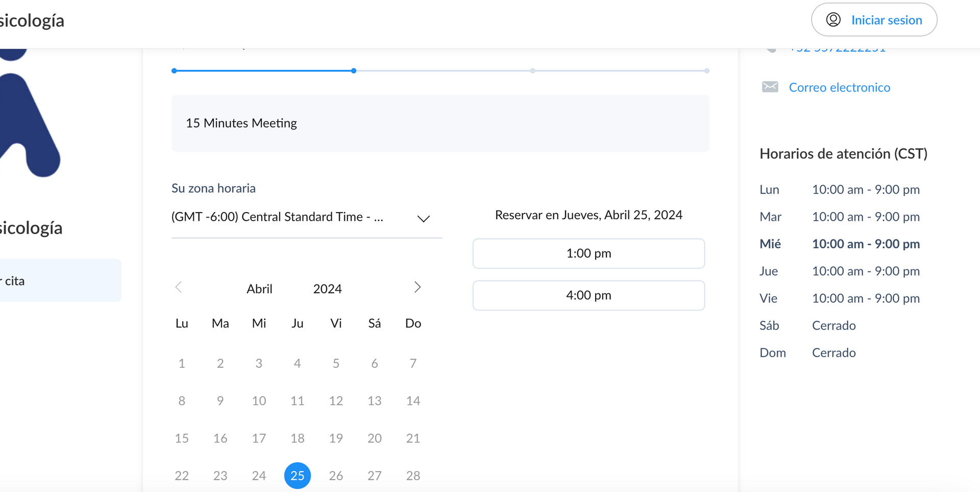Click the user profile icon beside Iniciar sesion

(834, 19)
